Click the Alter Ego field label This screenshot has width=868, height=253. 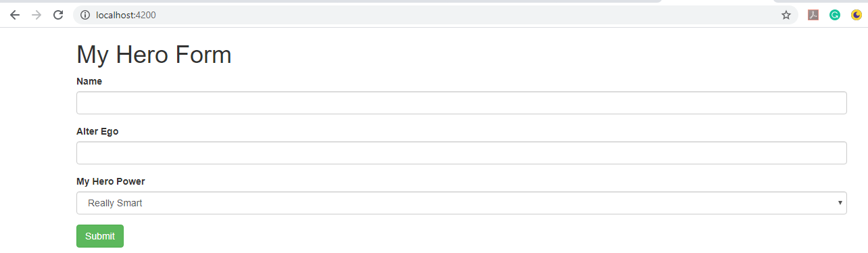pos(97,131)
